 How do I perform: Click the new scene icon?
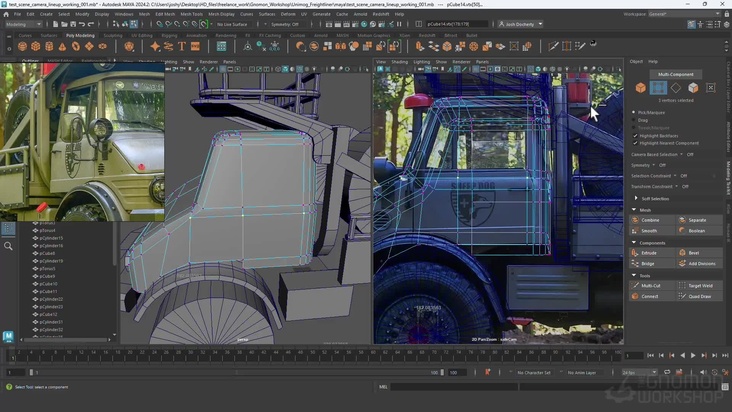point(56,24)
